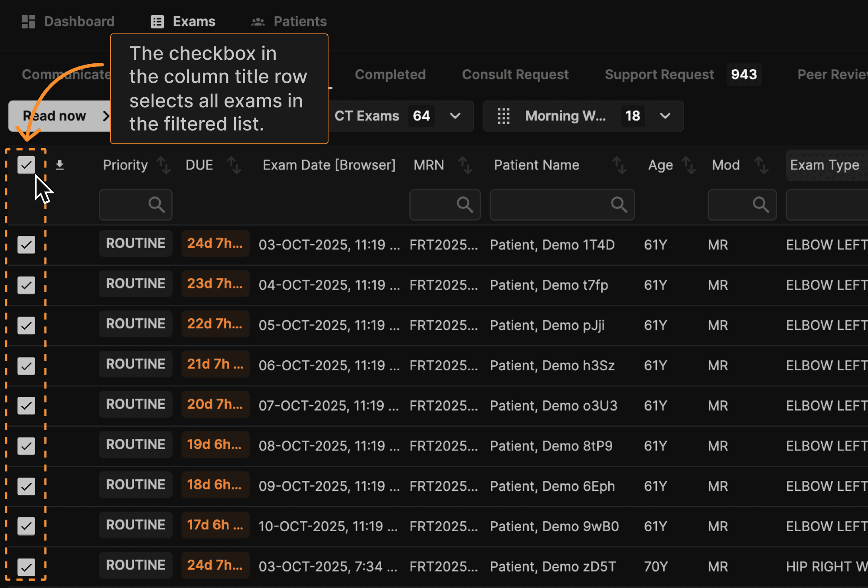Click the Read now button

(x=55, y=116)
